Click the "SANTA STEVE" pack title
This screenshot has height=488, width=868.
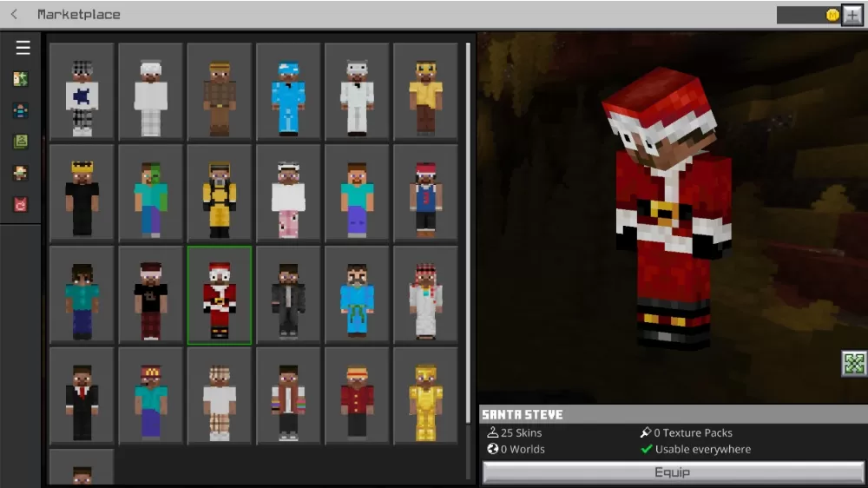click(522, 414)
